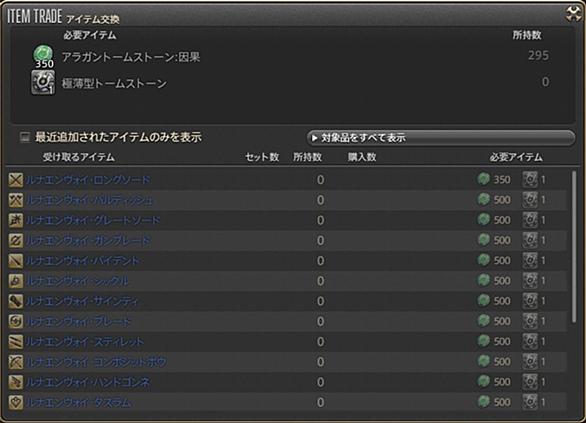Open the 対象品をすべて表示 filter dropdown

(x=441, y=138)
